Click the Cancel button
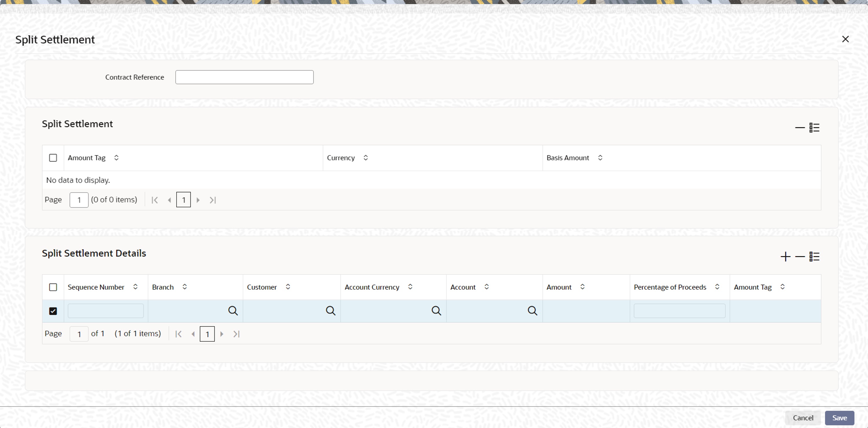 803,418
